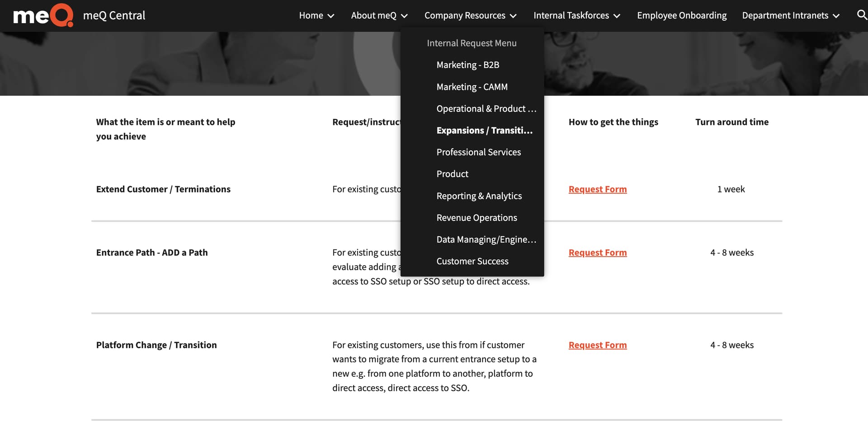Click the 'Entrance Path - ADD a Path' title
Image resolution: width=868 pixels, height=421 pixels.
coord(152,253)
